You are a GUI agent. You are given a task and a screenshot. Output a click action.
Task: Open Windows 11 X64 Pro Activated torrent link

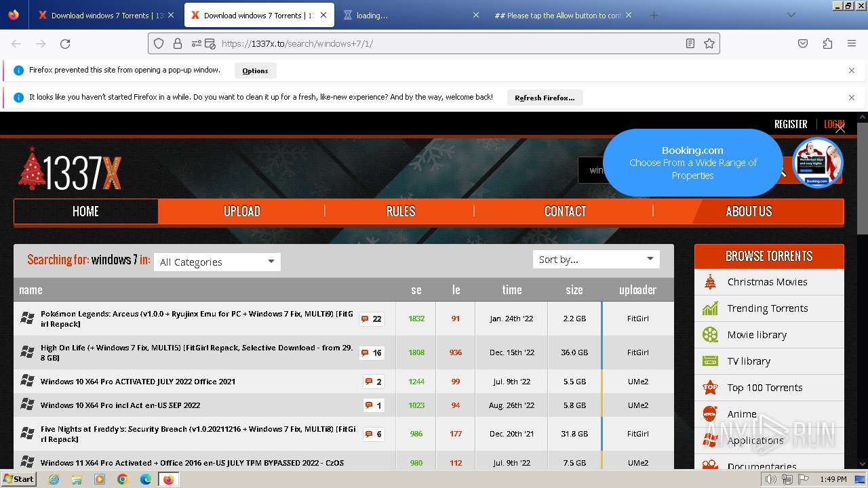[x=192, y=463]
